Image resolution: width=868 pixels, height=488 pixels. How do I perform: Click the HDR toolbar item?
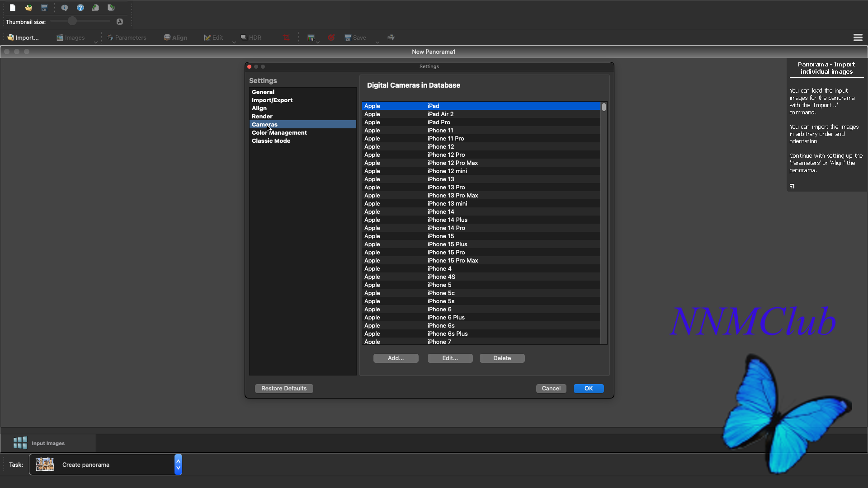pos(251,38)
